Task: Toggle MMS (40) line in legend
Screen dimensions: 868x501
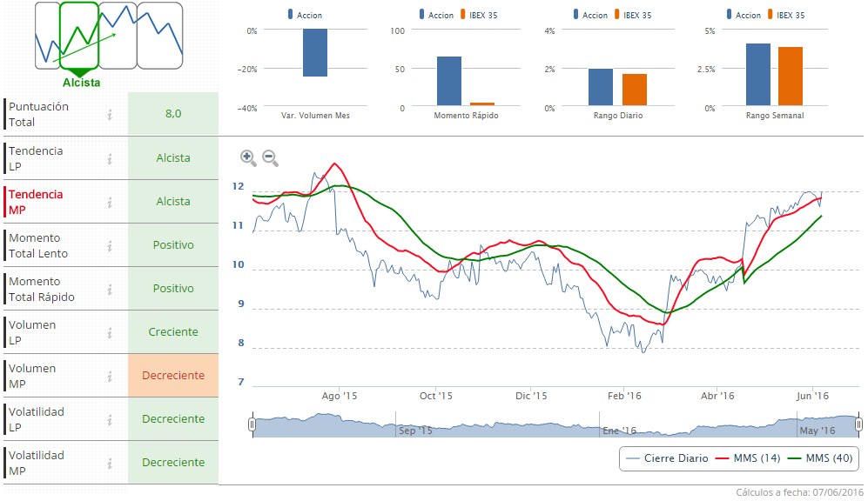Action: coord(818,458)
